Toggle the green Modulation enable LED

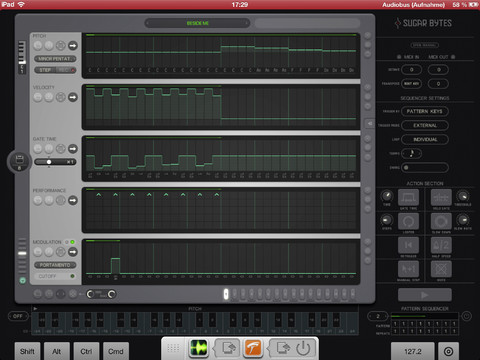tap(72, 242)
